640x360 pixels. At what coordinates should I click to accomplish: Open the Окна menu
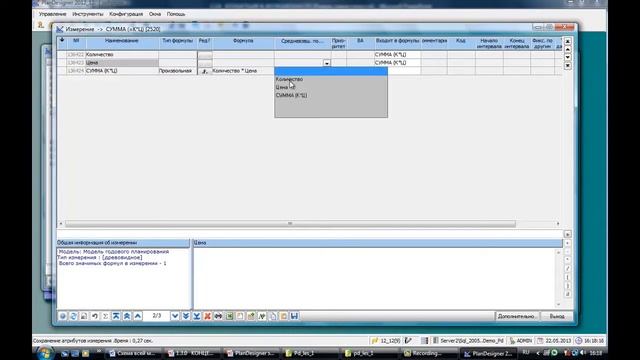tap(155, 14)
